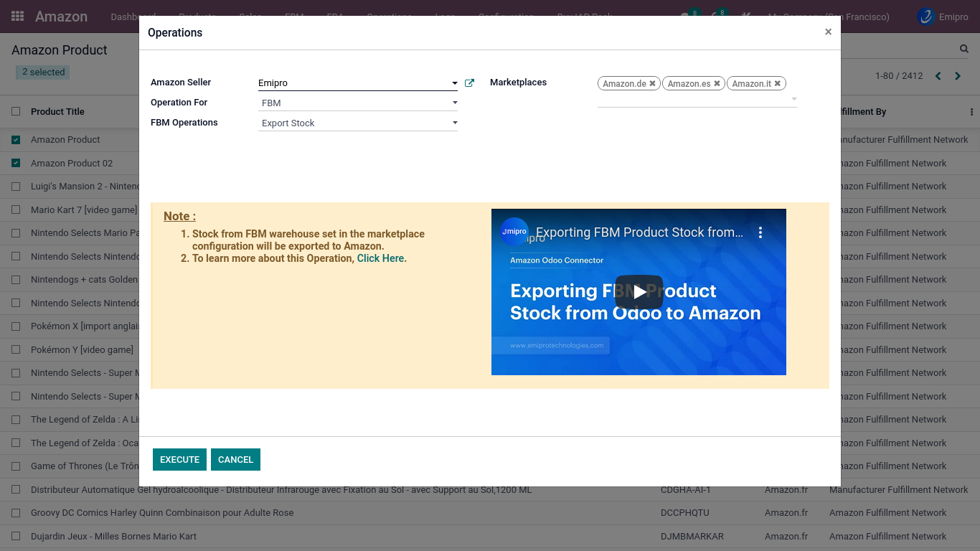
Task: Open the apps grid menu icon
Action: click(x=18, y=16)
